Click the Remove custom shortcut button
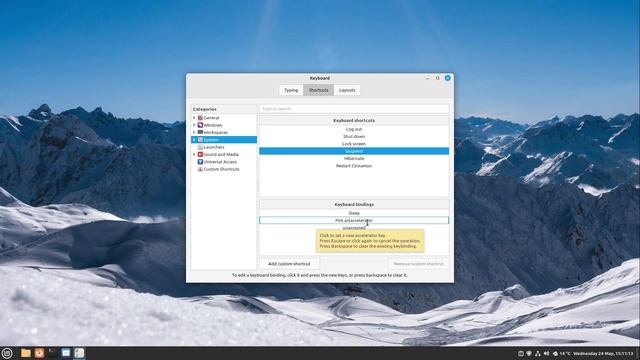 (418, 264)
